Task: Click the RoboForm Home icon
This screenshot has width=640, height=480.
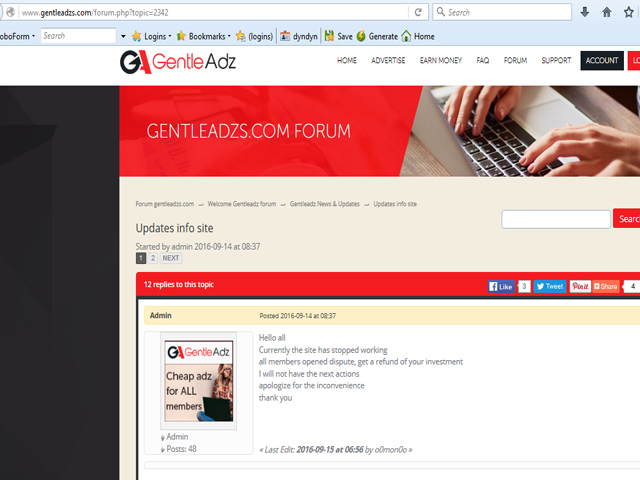Action: [406, 36]
